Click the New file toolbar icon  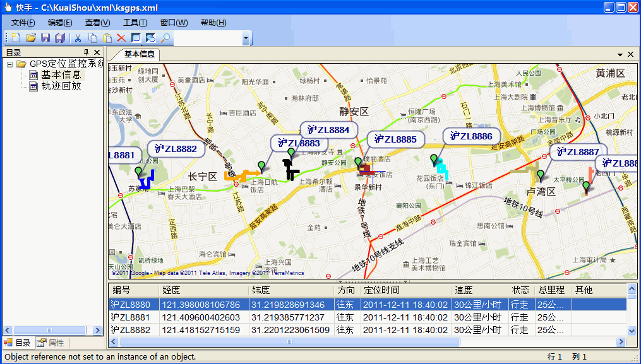16,38
